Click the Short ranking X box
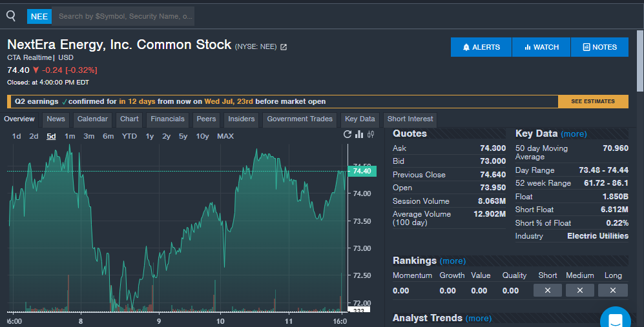 [548, 290]
